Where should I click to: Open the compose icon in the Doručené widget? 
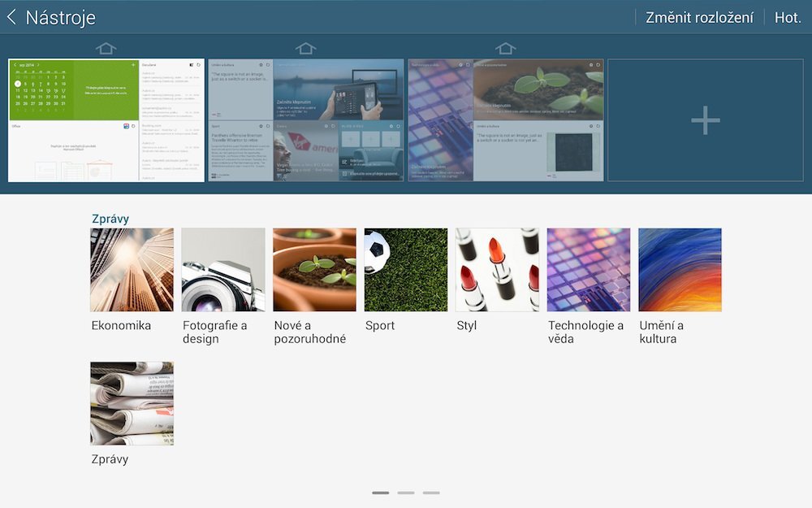191,63
